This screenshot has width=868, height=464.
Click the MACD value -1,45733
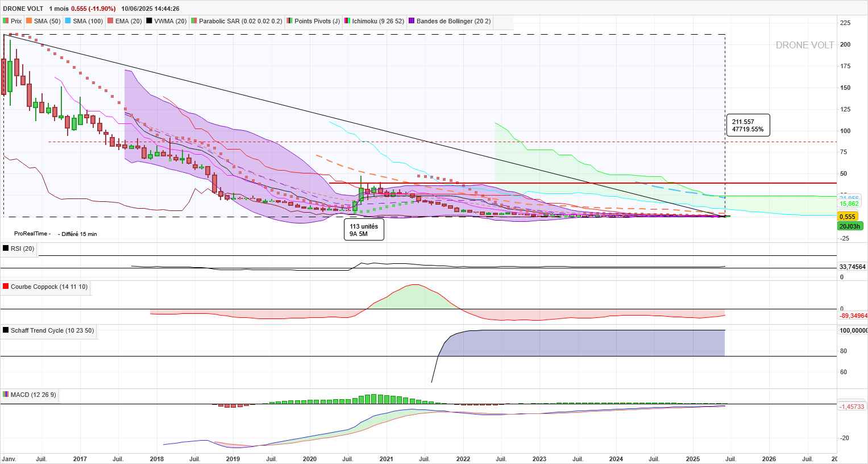click(x=852, y=407)
